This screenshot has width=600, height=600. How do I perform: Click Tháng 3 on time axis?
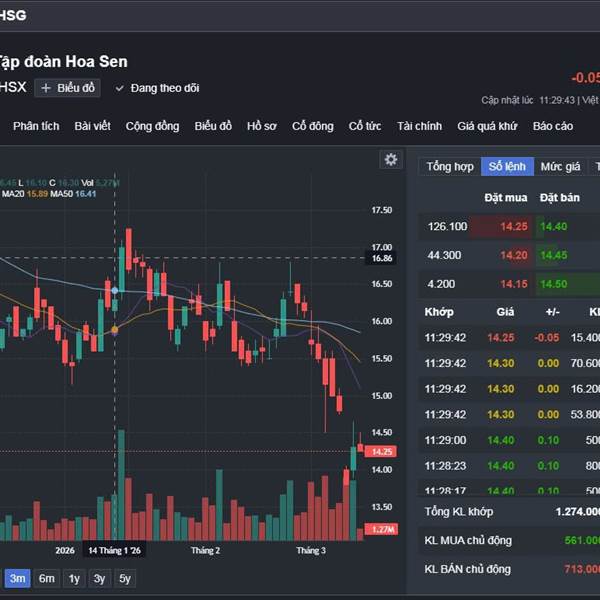(x=311, y=551)
